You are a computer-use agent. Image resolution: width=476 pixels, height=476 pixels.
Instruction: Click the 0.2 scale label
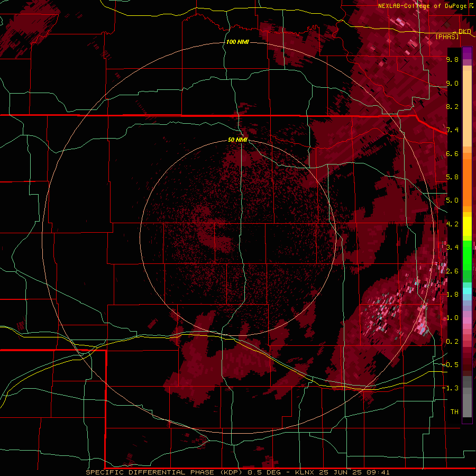point(452,342)
